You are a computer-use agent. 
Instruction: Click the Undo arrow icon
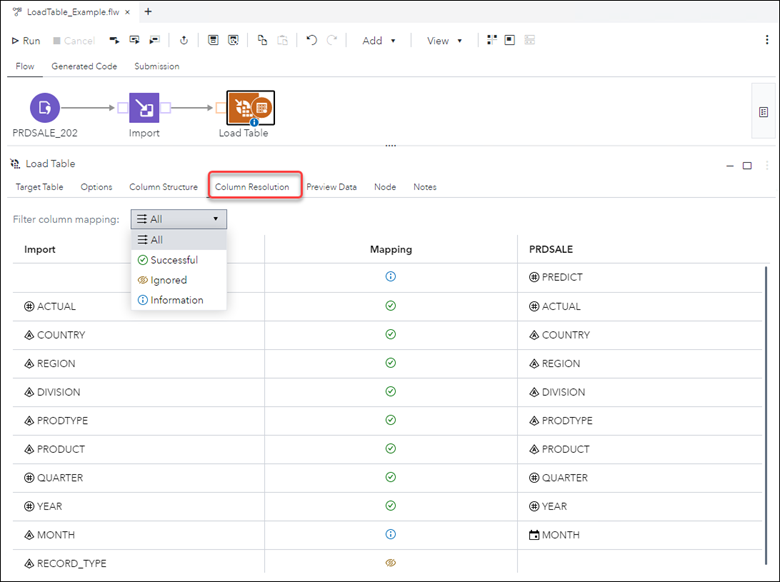coord(311,41)
